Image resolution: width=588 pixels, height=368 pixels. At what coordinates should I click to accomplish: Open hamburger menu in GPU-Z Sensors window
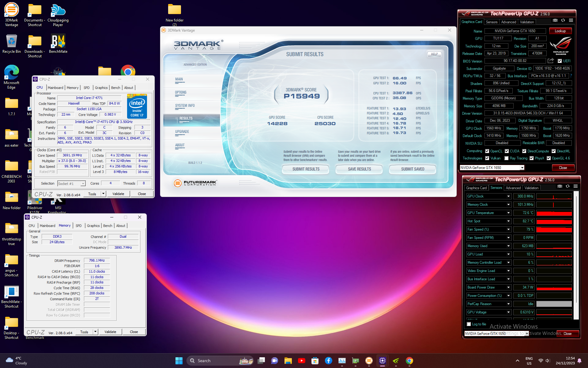(575, 186)
